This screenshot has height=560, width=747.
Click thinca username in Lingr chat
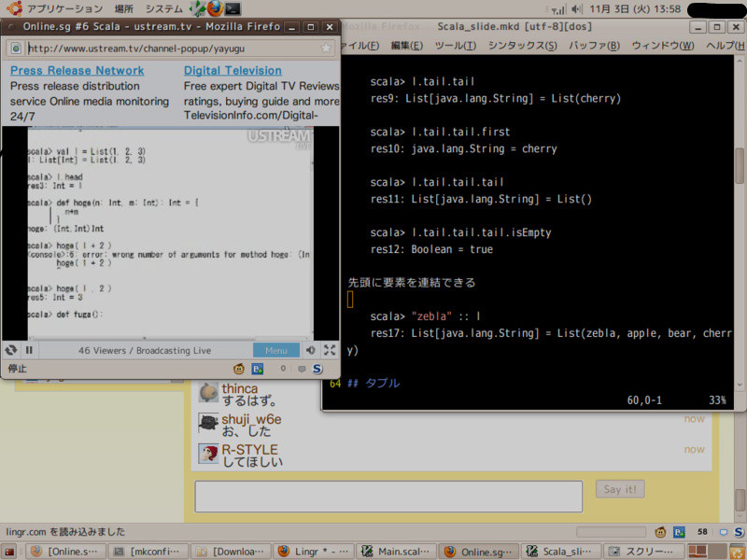pyautogui.click(x=240, y=388)
